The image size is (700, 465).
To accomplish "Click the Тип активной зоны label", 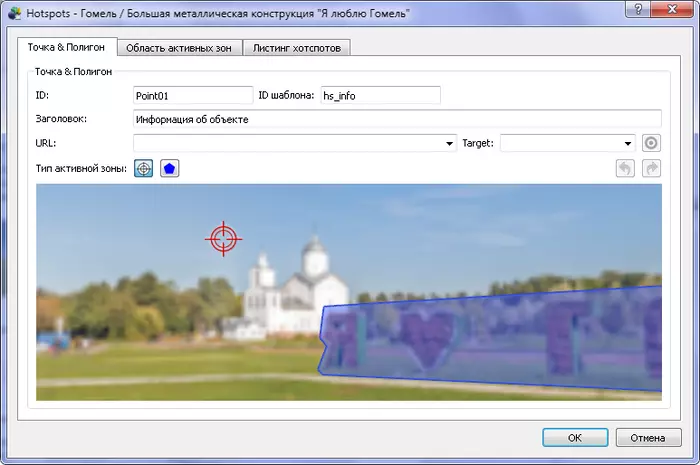I will (81, 169).
